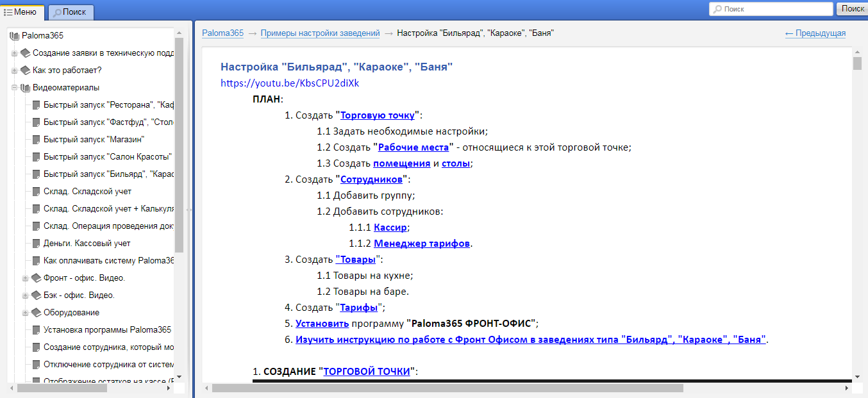The image size is (868, 398).
Task: Open Установка программы Paloma365 topic
Action: (108, 330)
